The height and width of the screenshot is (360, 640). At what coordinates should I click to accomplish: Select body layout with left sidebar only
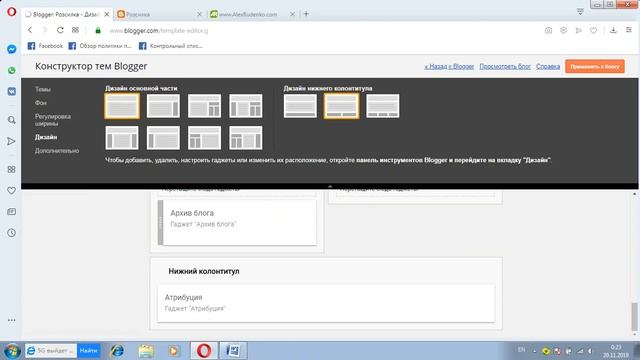click(163, 138)
